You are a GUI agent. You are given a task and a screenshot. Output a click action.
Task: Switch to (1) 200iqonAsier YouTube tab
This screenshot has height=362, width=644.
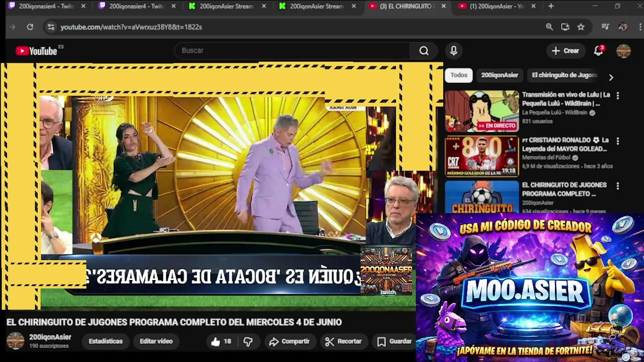tap(497, 6)
